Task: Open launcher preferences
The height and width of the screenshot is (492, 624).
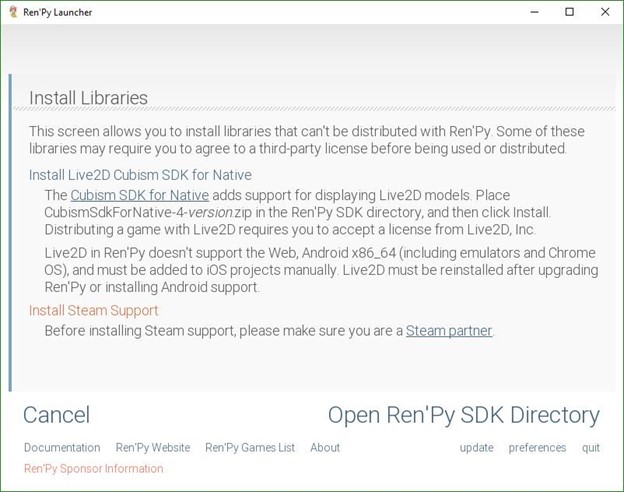Action: tap(537, 448)
